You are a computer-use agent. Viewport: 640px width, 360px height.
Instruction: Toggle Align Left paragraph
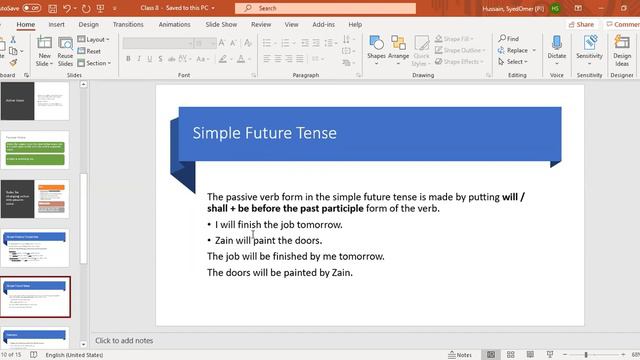click(267, 59)
